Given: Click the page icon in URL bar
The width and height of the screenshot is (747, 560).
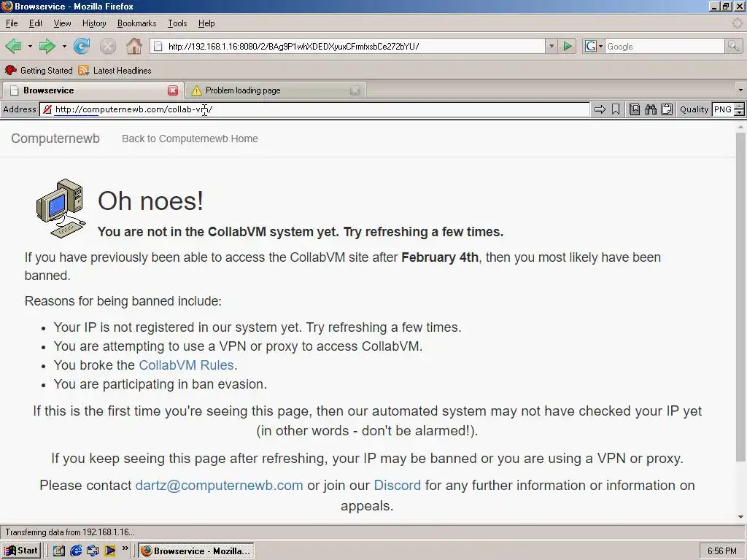Looking at the screenshot, I should [x=158, y=46].
